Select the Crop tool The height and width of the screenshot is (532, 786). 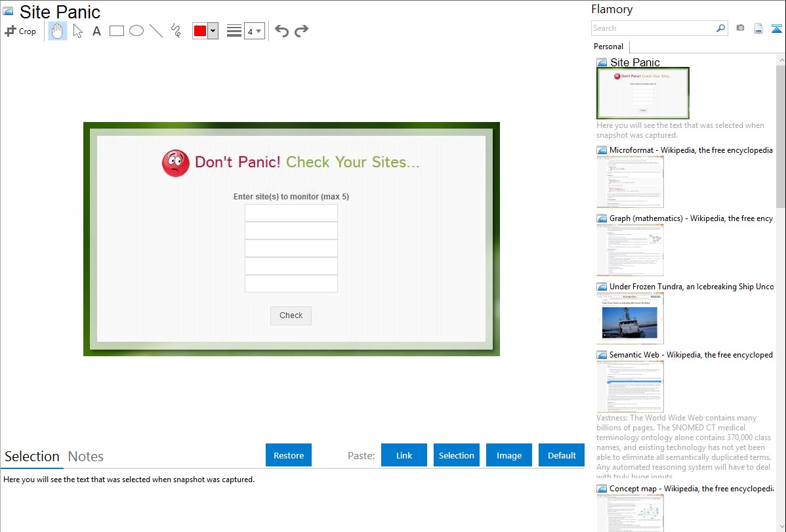[x=20, y=31]
